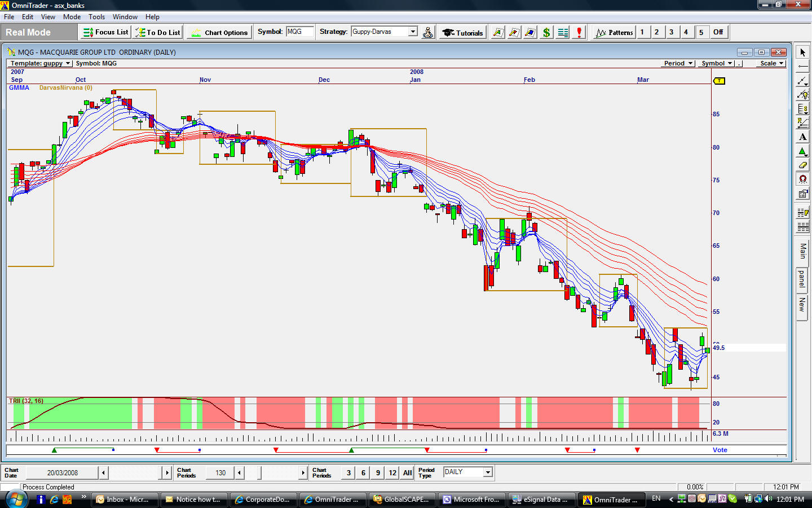The image size is (812, 508).
Task: Open the Edit menu
Action: coord(28,17)
